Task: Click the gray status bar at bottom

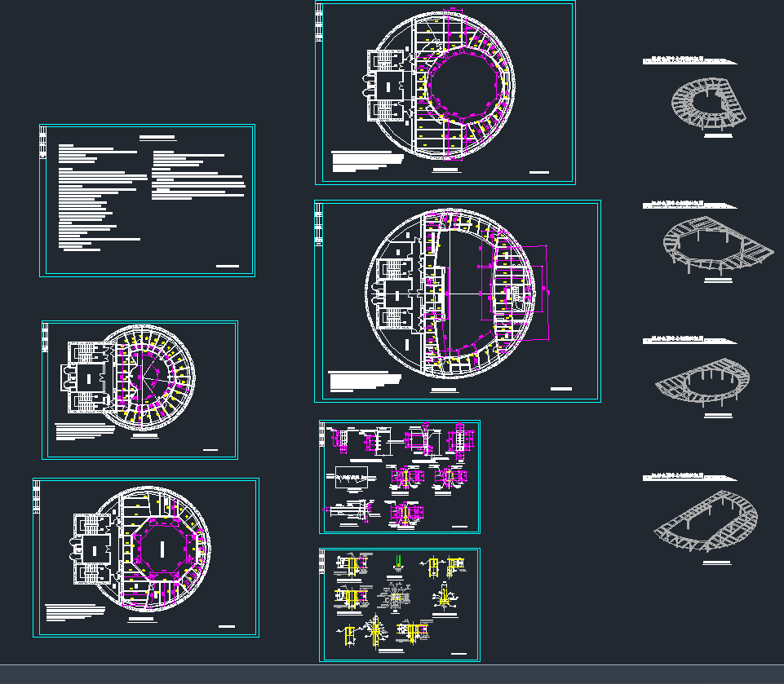Action: coord(392,674)
